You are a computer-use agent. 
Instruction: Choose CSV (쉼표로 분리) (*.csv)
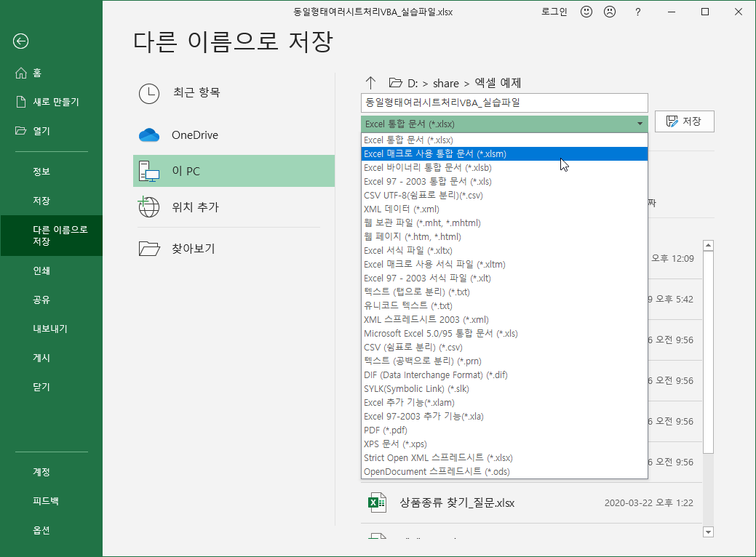[x=504, y=348]
